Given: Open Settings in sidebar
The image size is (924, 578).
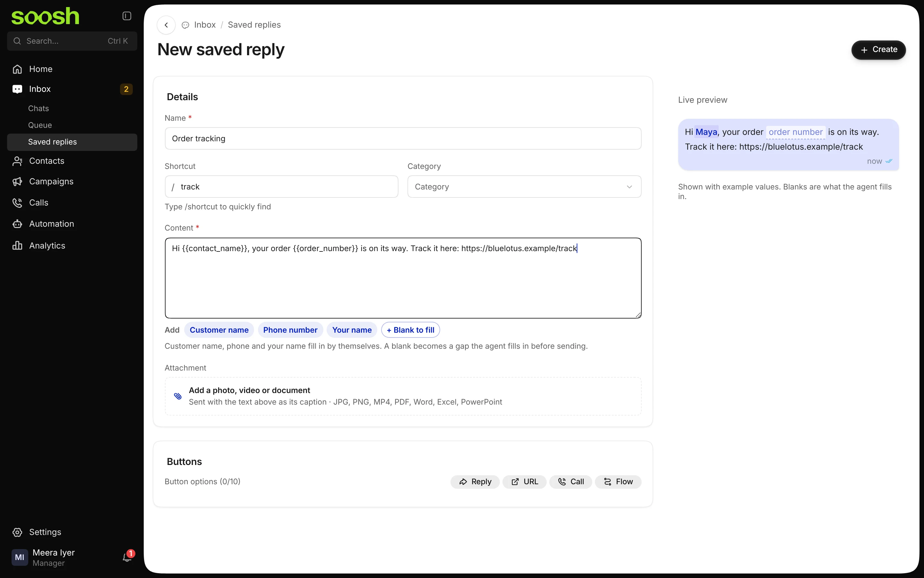Looking at the screenshot, I should tap(72, 532).
